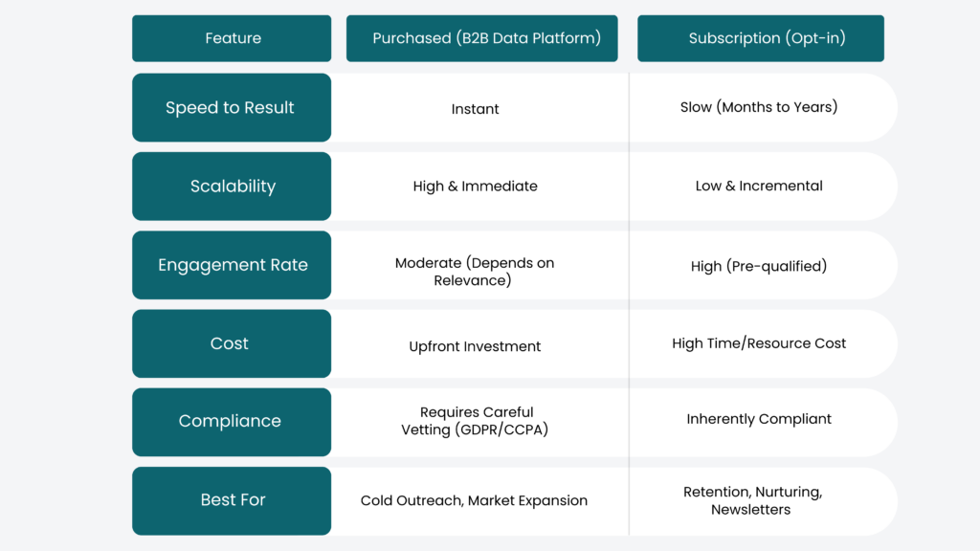Select the Low & Incremental cell
This screenshot has height=551, width=980.
(x=759, y=186)
